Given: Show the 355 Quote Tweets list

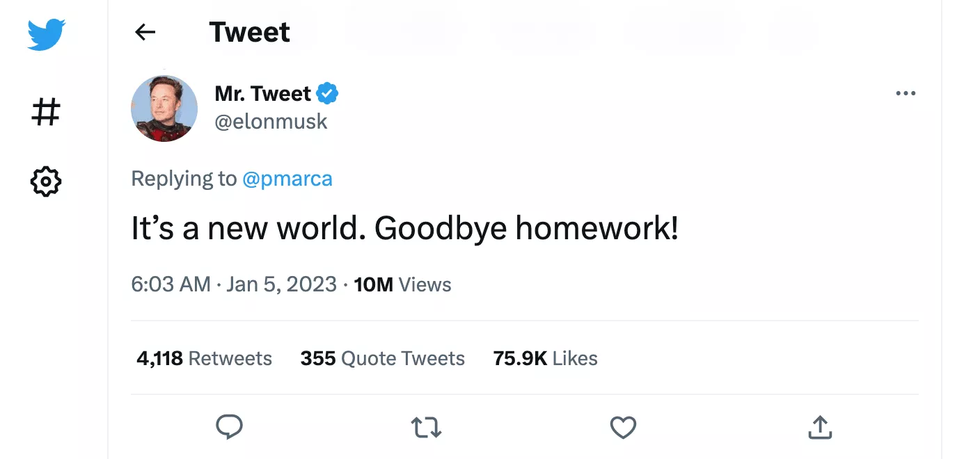Looking at the screenshot, I should point(382,358).
